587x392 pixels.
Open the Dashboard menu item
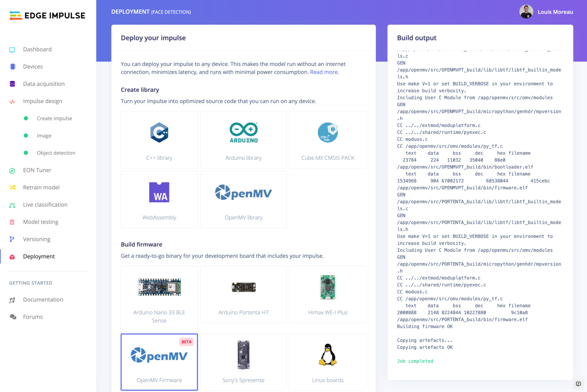[x=37, y=49]
